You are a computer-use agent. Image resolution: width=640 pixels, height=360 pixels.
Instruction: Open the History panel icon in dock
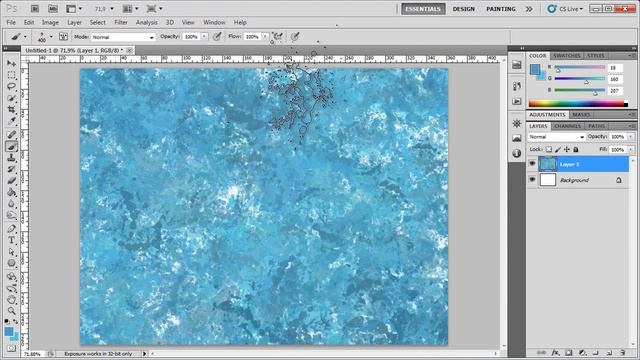[517, 86]
